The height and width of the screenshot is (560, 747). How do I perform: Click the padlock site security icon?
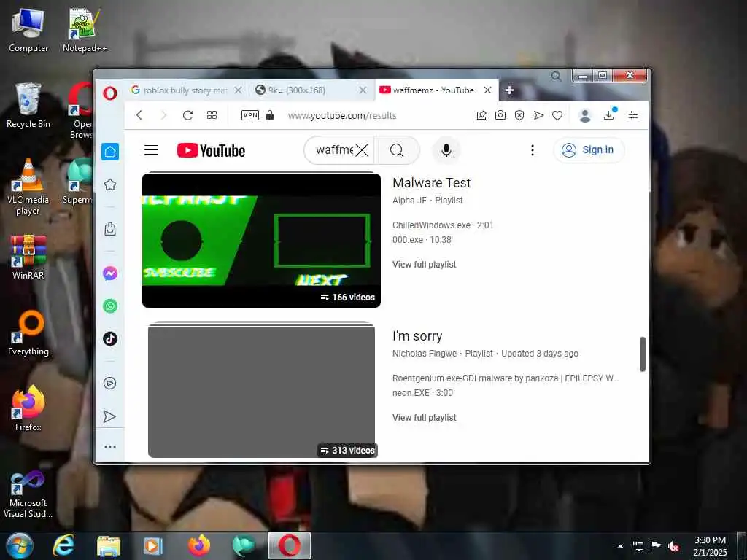click(x=270, y=115)
